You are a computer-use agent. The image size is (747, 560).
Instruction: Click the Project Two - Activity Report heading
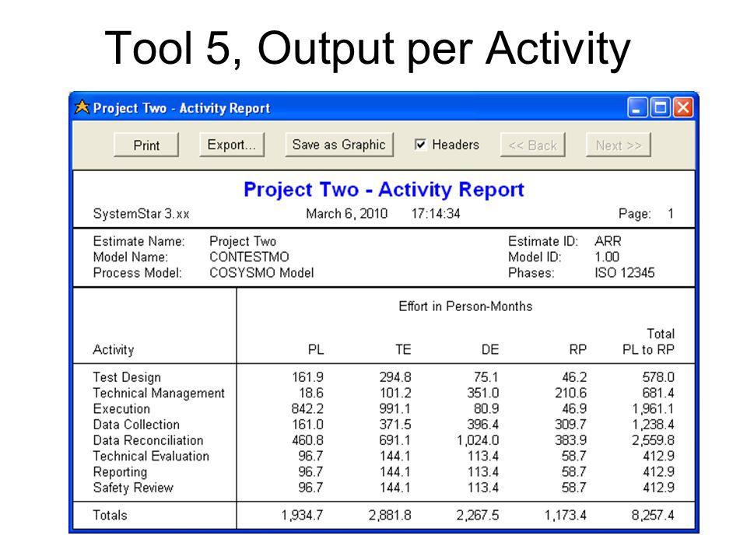pyautogui.click(x=384, y=190)
